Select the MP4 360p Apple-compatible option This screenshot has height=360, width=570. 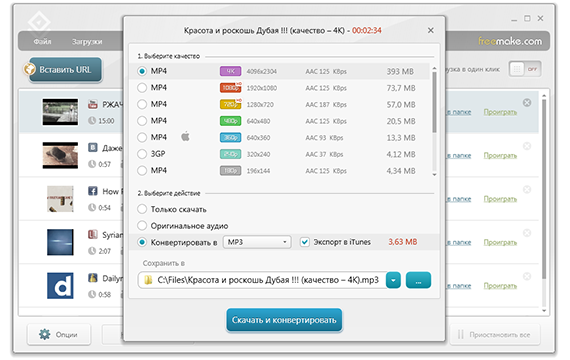[142, 137]
